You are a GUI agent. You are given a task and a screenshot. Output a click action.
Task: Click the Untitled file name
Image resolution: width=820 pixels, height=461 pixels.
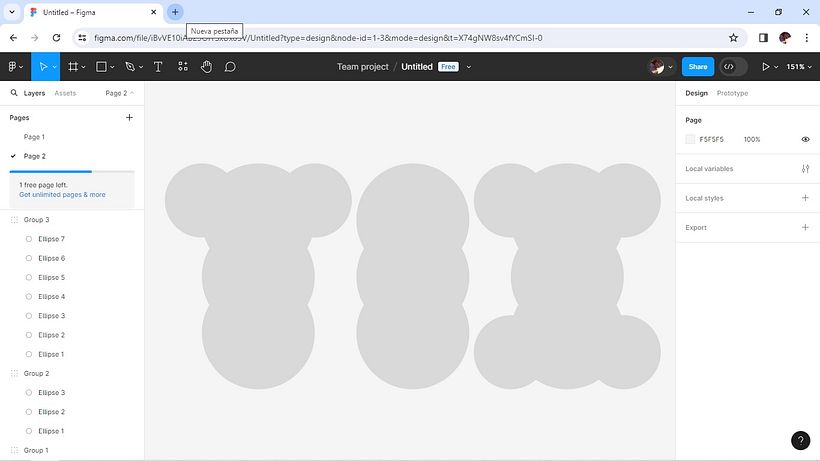pyautogui.click(x=417, y=66)
